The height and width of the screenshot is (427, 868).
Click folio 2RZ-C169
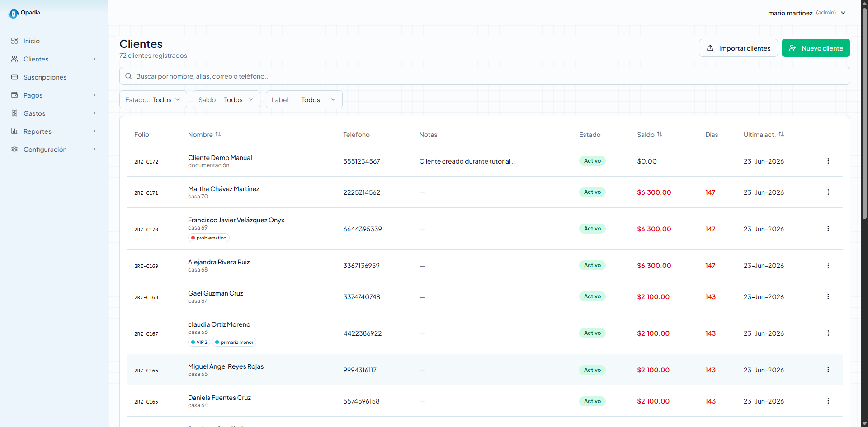(x=146, y=266)
